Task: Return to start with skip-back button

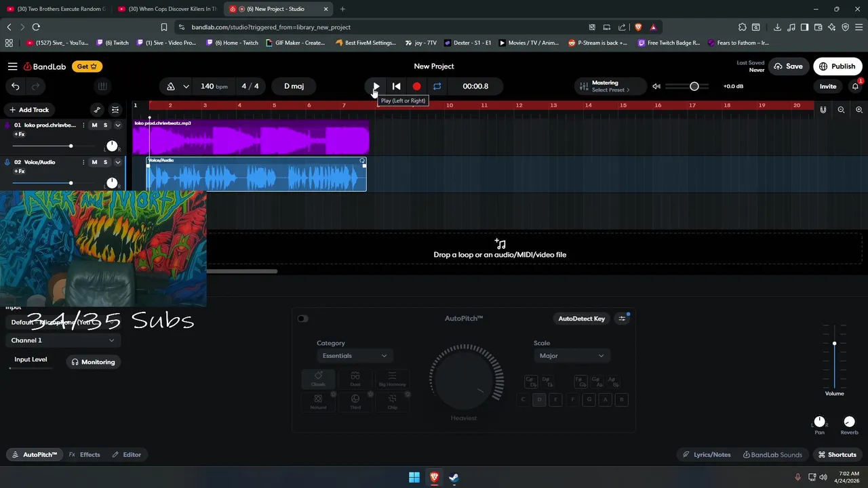Action: [397, 86]
